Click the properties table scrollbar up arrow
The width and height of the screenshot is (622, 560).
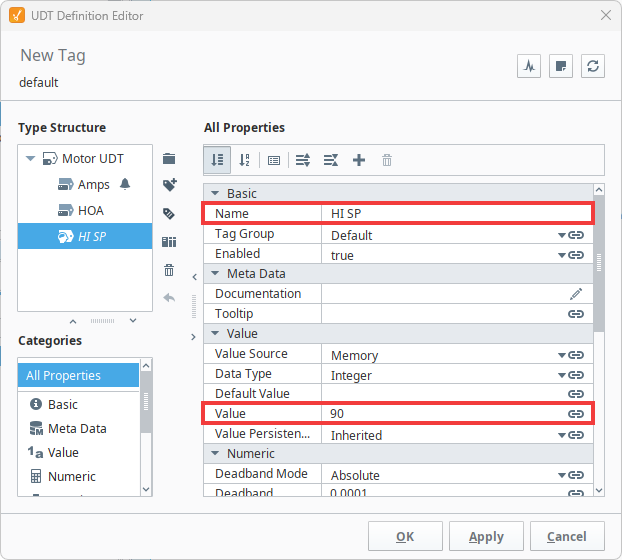[599, 190]
